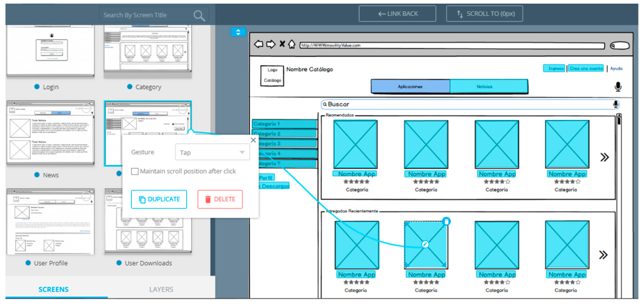Open the Gesture Tap dropdown
The height and width of the screenshot is (304, 644).
click(212, 152)
